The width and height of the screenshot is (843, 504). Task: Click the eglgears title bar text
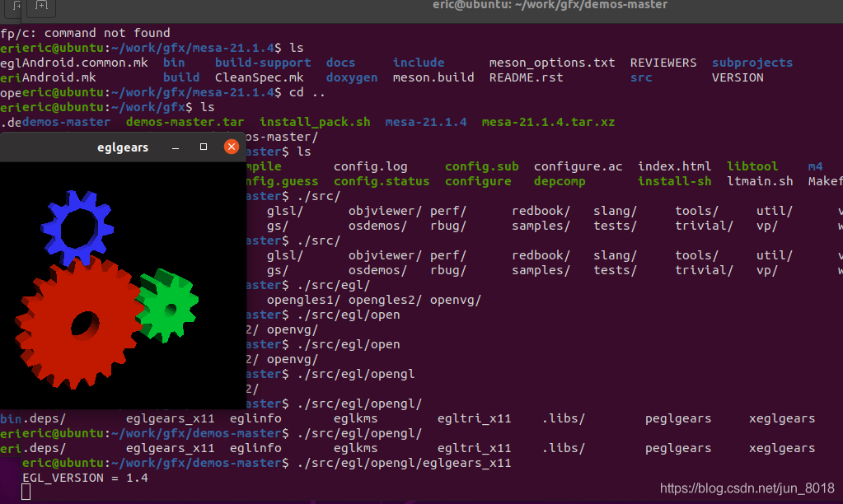121,147
